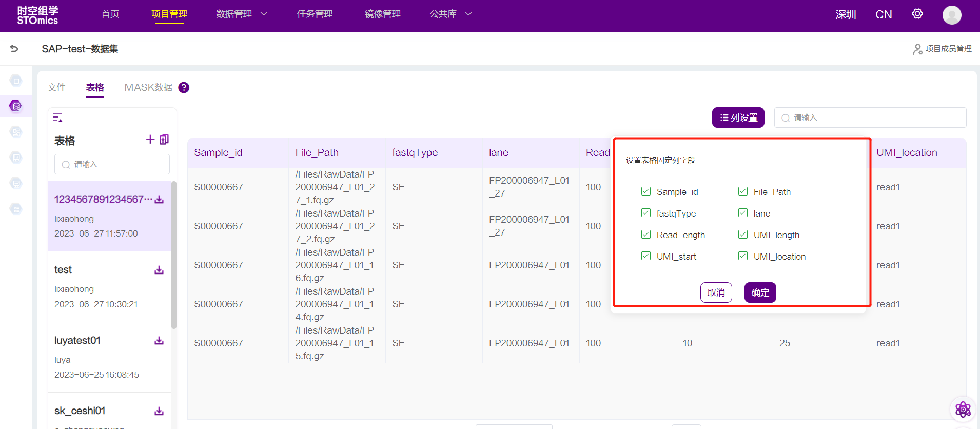Image resolution: width=980 pixels, height=429 pixels.
Task: Open the 深圳 region selector
Action: click(846, 14)
